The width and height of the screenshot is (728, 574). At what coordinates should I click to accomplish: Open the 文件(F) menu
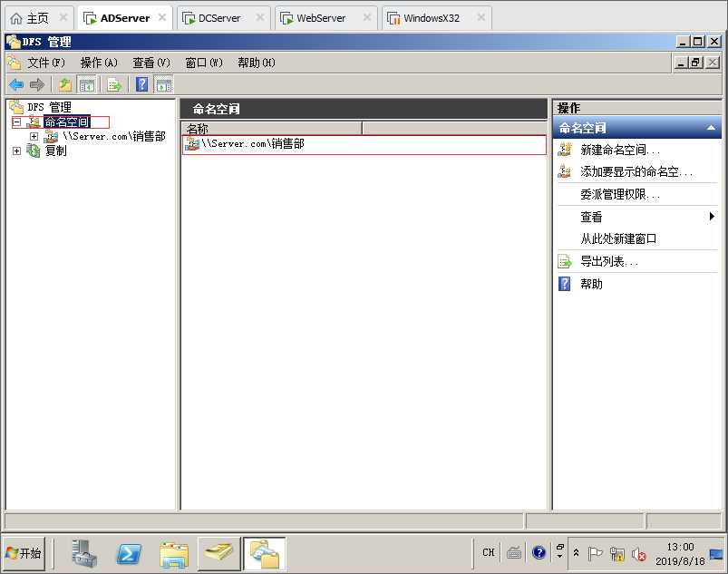(x=45, y=63)
